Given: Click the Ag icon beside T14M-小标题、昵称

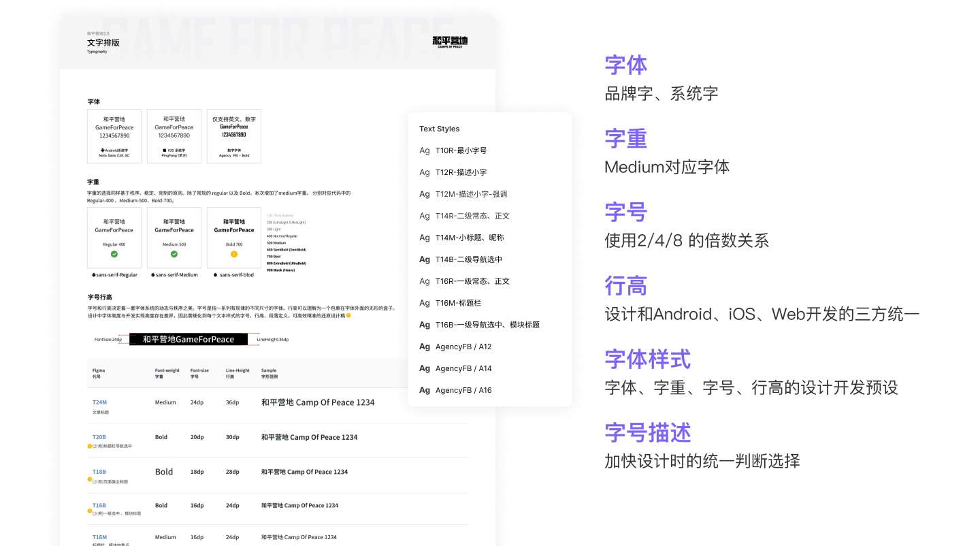Looking at the screenshot, I should coord(425,238).
